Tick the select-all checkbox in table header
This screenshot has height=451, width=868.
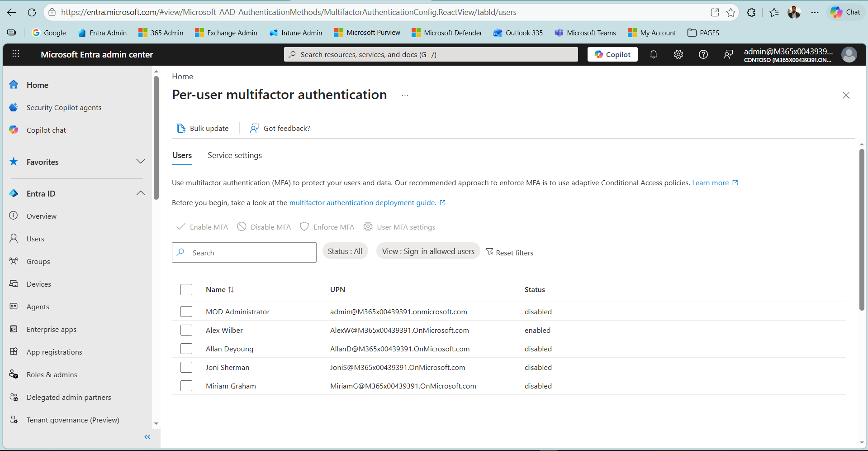186,289
